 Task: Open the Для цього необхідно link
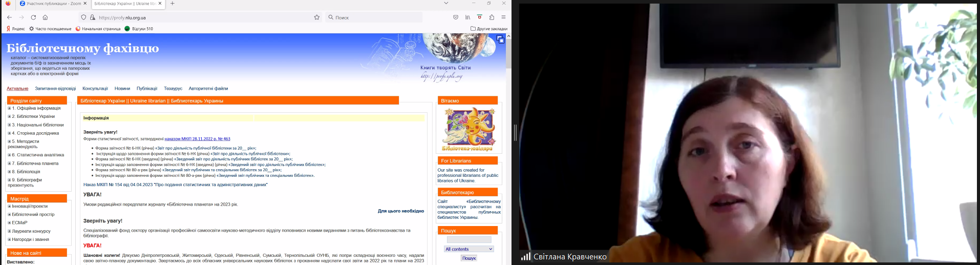(401, 211)
